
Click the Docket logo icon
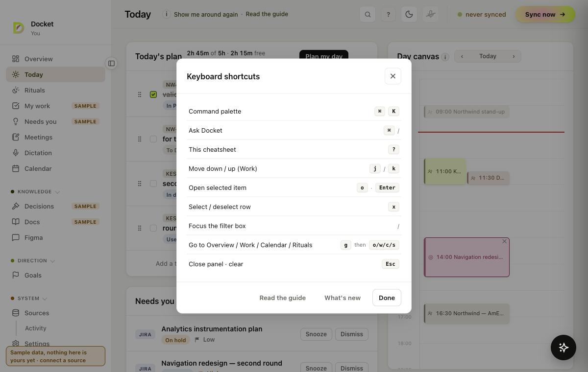(x=19, y=28)
